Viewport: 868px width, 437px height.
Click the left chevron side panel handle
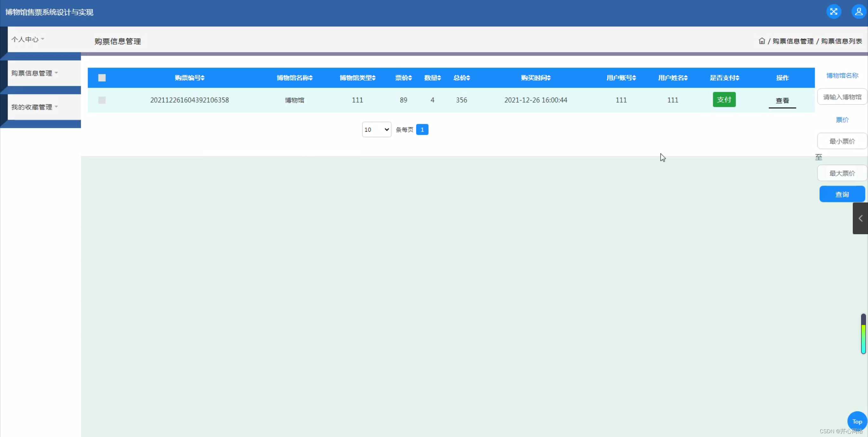point(860,218)
